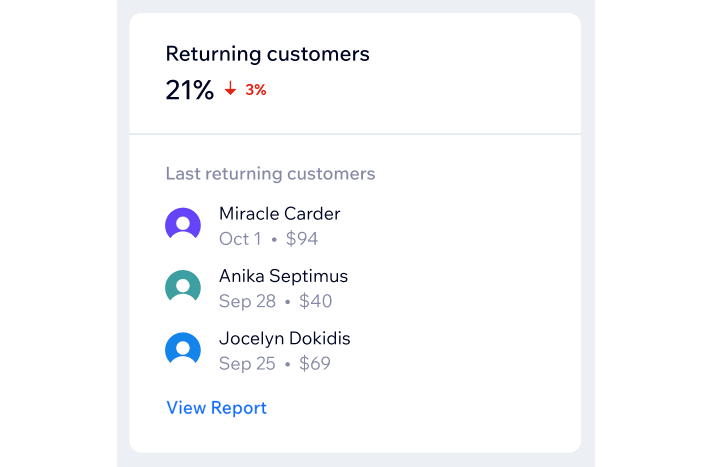This screenshot has width=713, height=467.
Task: Click the 21% returning rate value
Action: (189, 90)
